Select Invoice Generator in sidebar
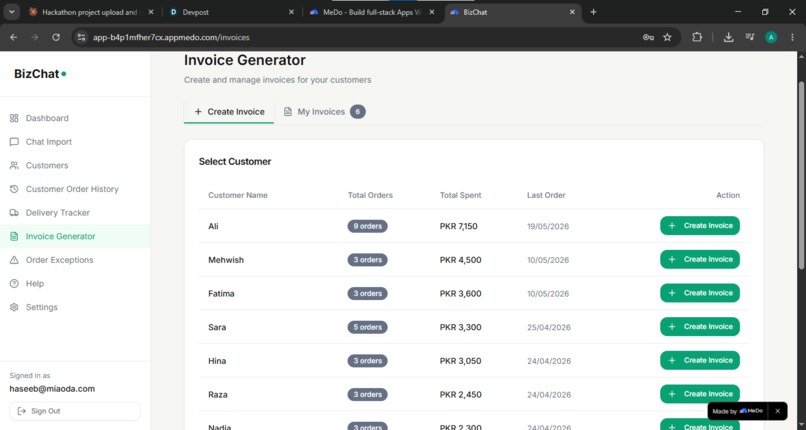 75,236
